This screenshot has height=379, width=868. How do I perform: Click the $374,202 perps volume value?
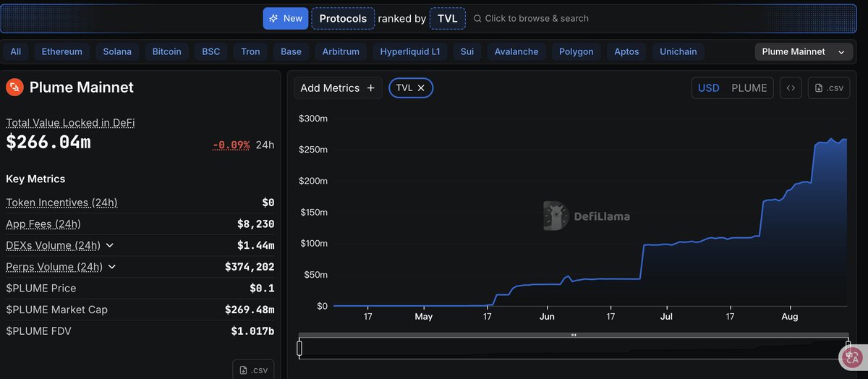click(250, 267)
